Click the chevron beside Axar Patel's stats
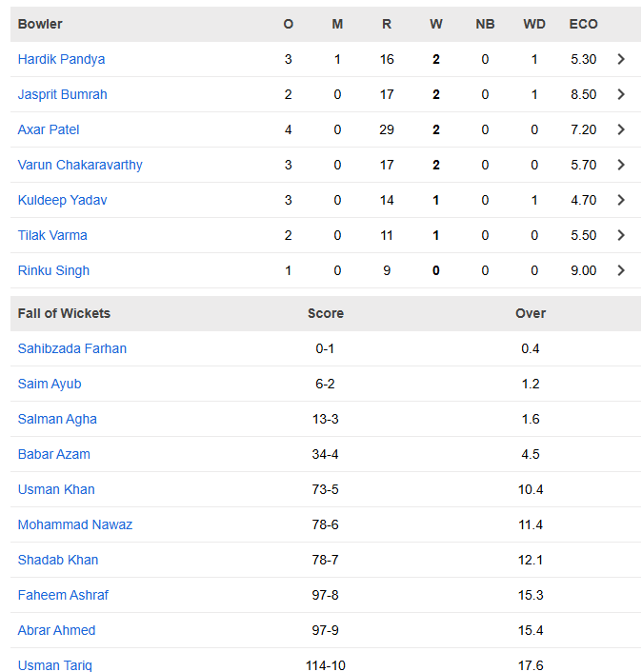The image size is (642, 672). (x=621, y=129)
